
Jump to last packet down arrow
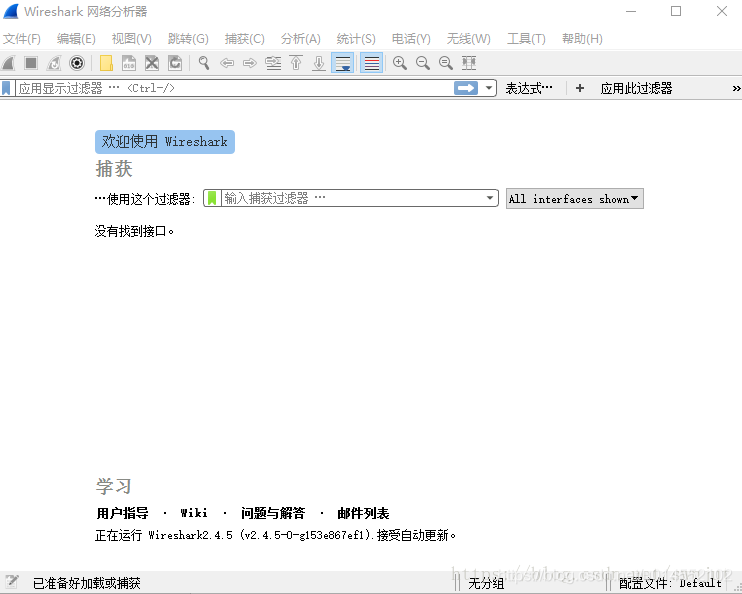pos(319,63)
